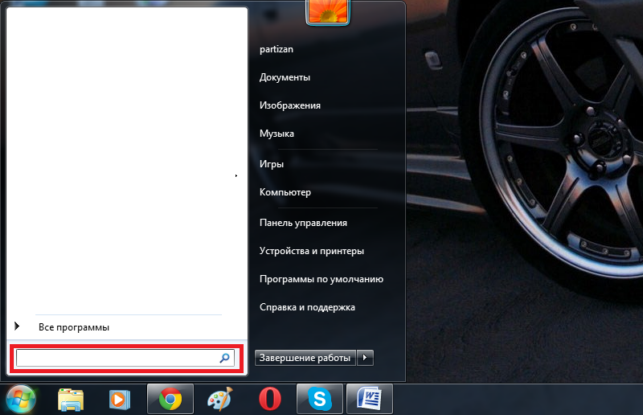643x415 pixels.
Task: Open Документы from Start menu
Action: pyautogui.click(x=285, y=77)
